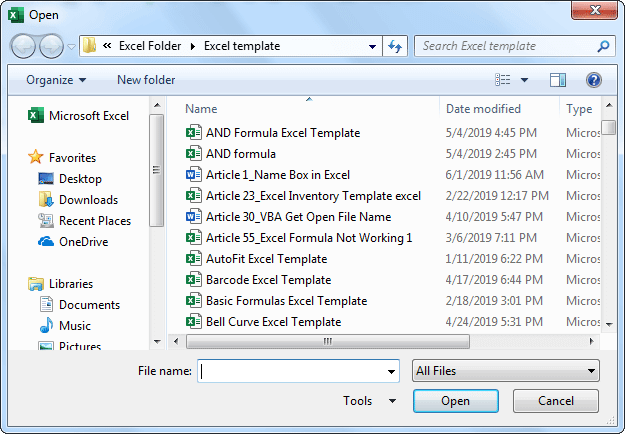The image size is (625, 434).
Task: Click horizontal scrollbar left arrow
Action: tap(176, 342)
